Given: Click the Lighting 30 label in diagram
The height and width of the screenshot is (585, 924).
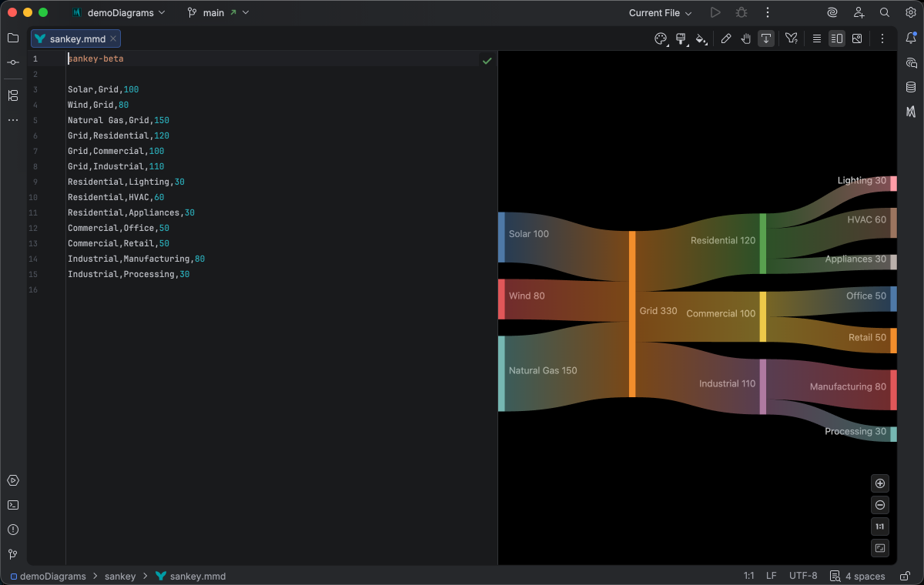Looking at the screenshot, I should pyautogui.click(x=862, y=180).
